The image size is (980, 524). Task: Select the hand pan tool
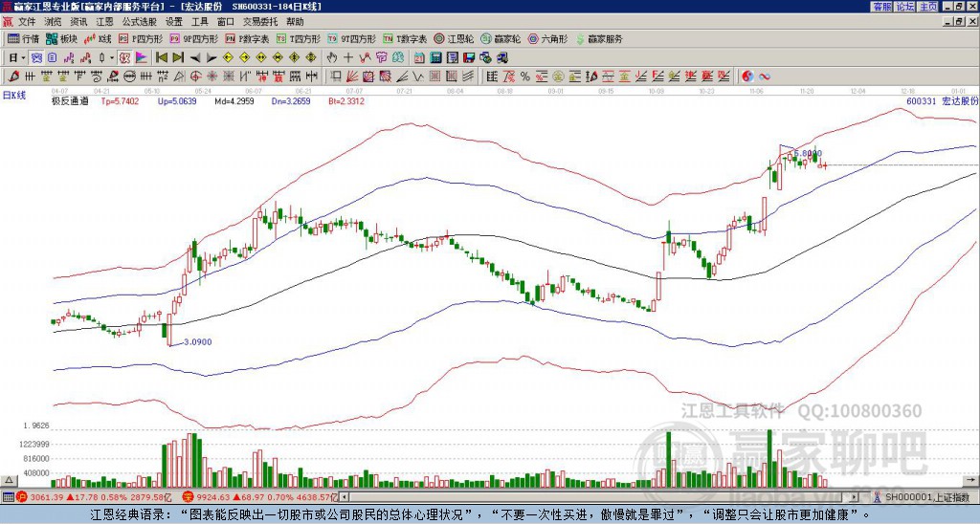coord(332,58)
